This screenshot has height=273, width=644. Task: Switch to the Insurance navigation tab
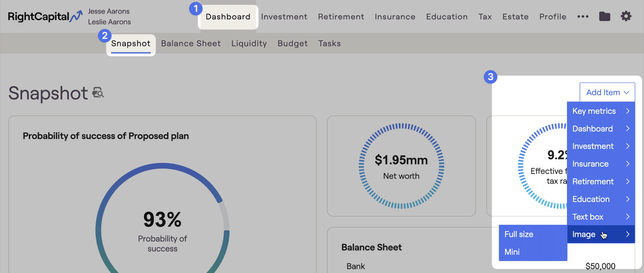(395, 17)
